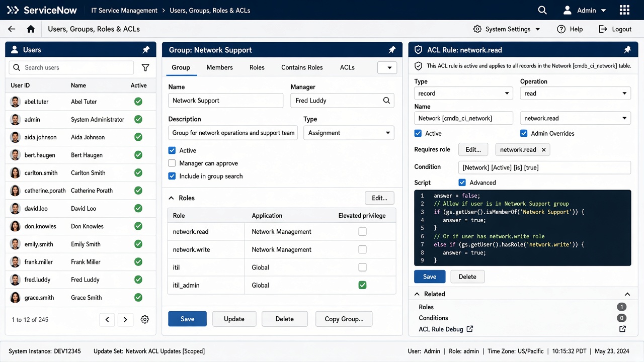Viewport: 644px width, 362px height.
Task: Open the group Type Assignment dropdown
Action: [x=349, y=133]
